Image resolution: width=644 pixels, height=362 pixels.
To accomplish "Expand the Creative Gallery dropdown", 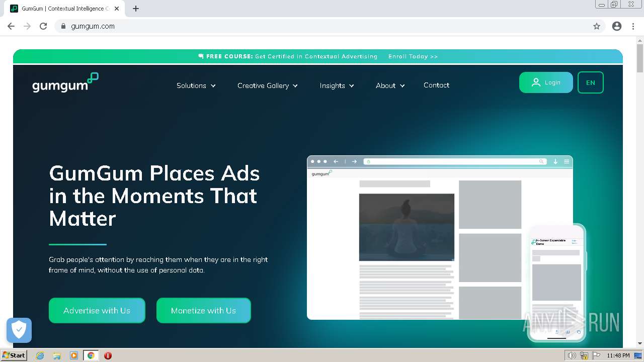I will [268, 85].
